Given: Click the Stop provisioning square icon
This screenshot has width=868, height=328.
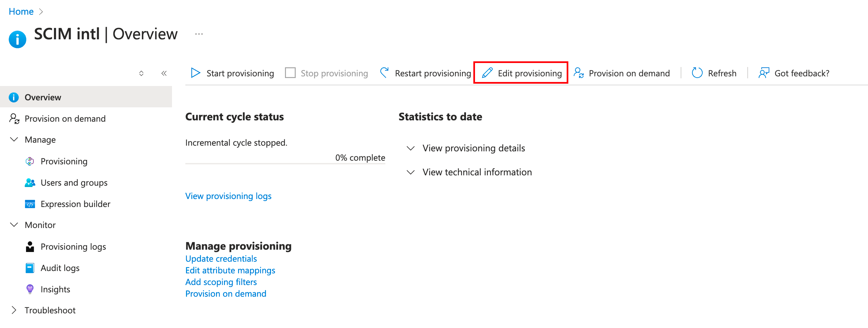Looking at the screenshot, I should [290, 73].
